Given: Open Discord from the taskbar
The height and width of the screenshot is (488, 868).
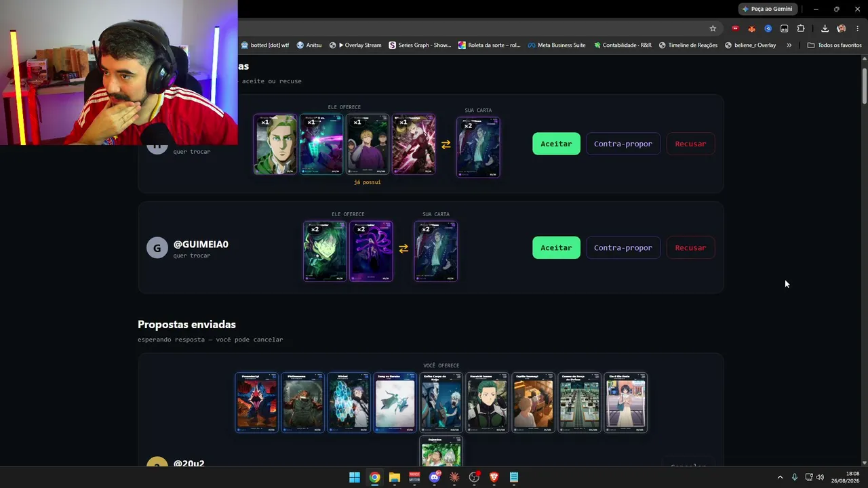Looking at the screenshot, I should pos(435,477).
